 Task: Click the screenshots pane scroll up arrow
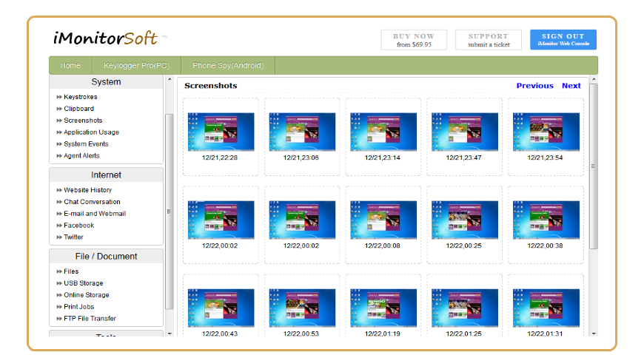(x=594, y=79)
